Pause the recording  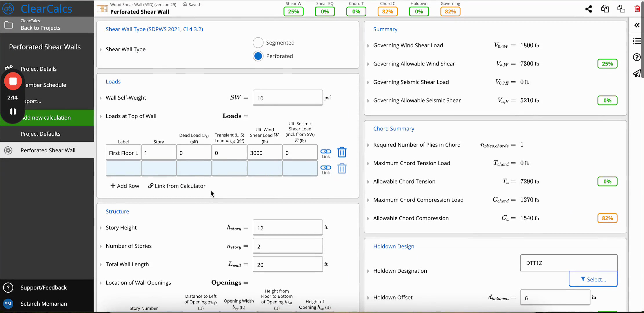point(13,112)
